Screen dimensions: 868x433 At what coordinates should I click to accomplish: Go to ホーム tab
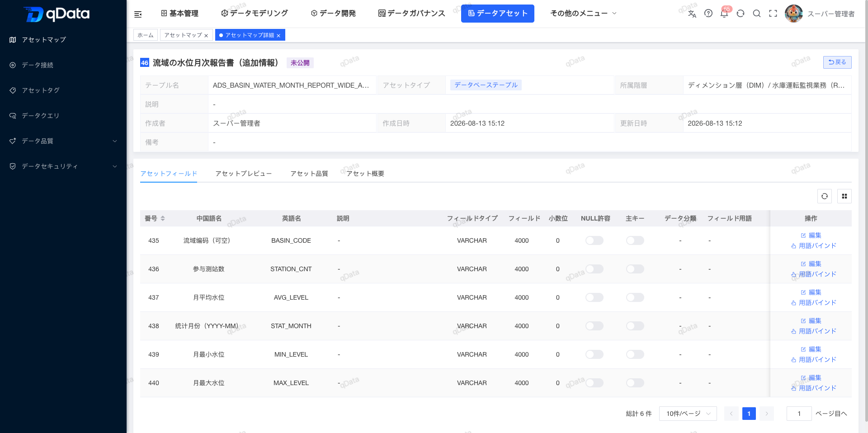coord(146,35)
